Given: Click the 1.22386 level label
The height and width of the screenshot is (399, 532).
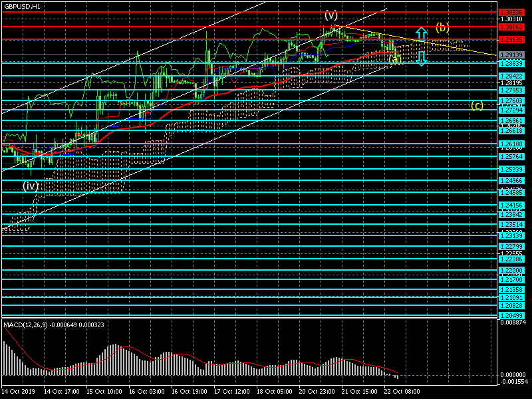Looking at the screenshot, I should pos(511,259).
